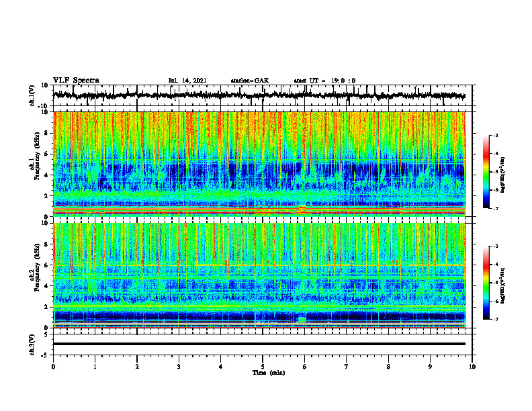
Task: Click the ch.2 spectrogram color bar
Action: pos(486,283)
